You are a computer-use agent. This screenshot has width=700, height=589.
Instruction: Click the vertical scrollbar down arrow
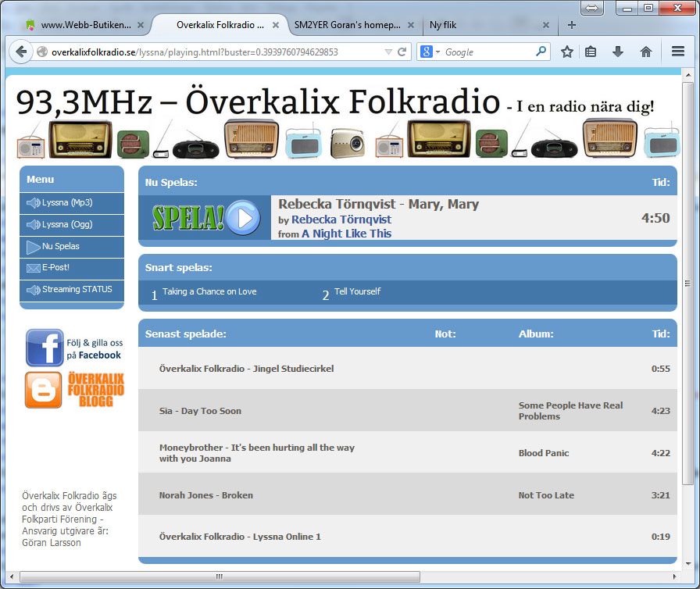pos(688,563)
